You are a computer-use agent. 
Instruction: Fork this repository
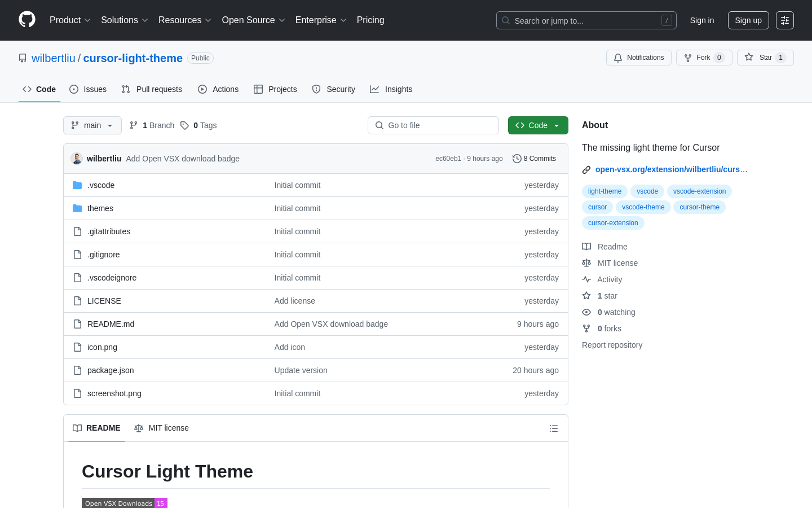tap(704, 58)
